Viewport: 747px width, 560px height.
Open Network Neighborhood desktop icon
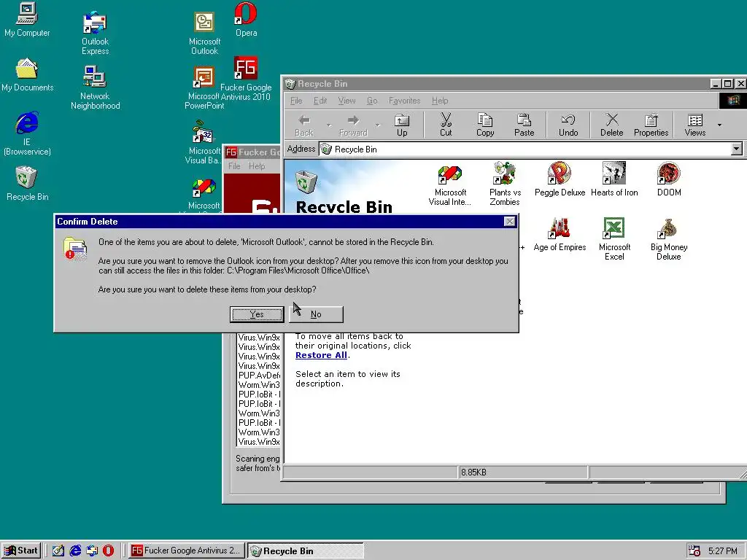[x=95, y=88]
